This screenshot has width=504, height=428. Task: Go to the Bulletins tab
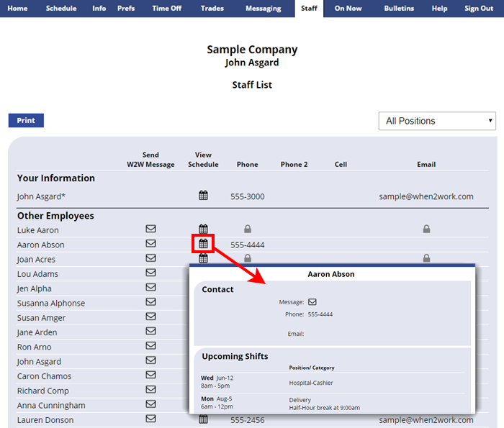click(399, 9)
